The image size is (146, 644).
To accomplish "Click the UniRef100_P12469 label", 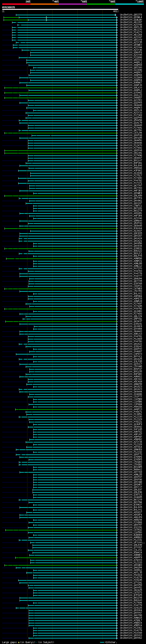I will pos(131,339).
